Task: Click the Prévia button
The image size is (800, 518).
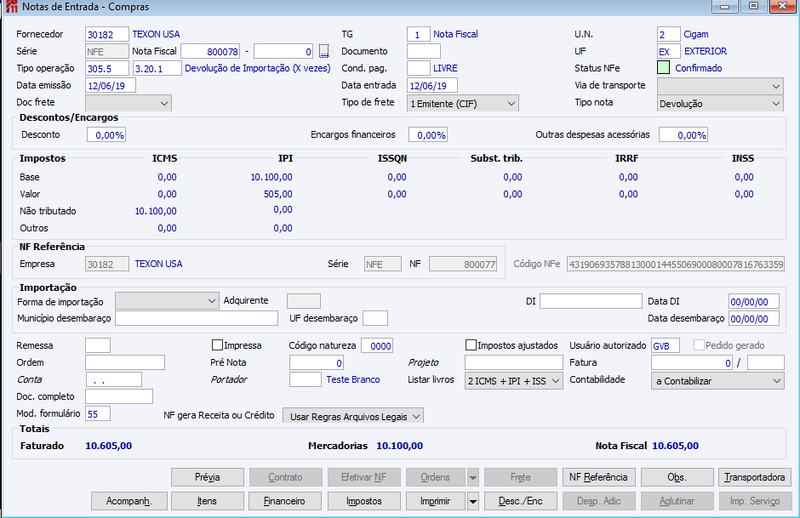Action: point(207,478)
